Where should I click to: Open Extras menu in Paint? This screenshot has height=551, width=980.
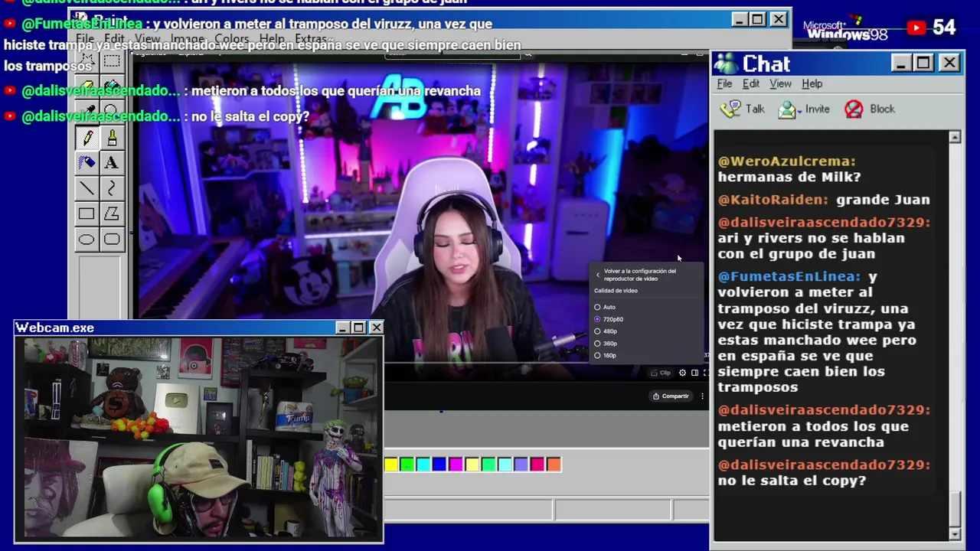click(x=311, y=38)
